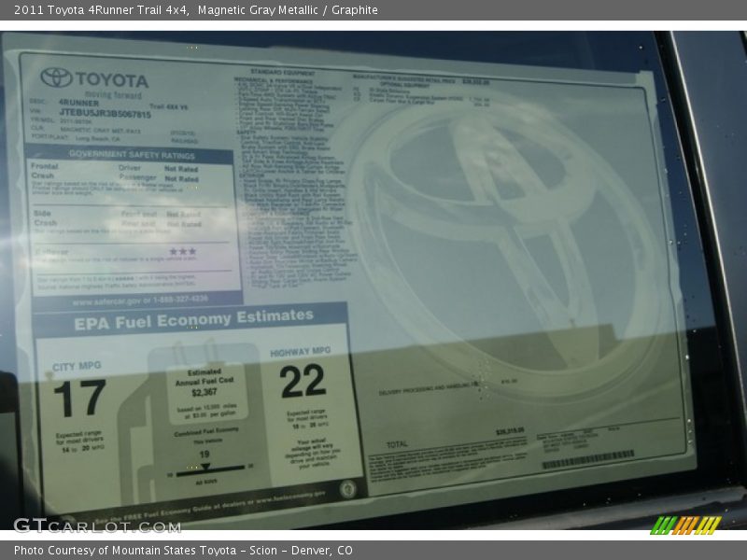Viewport: 747px width, 560px height.
Task: Click the EPA seal at the fuel label corner
Action: (347, 489)
